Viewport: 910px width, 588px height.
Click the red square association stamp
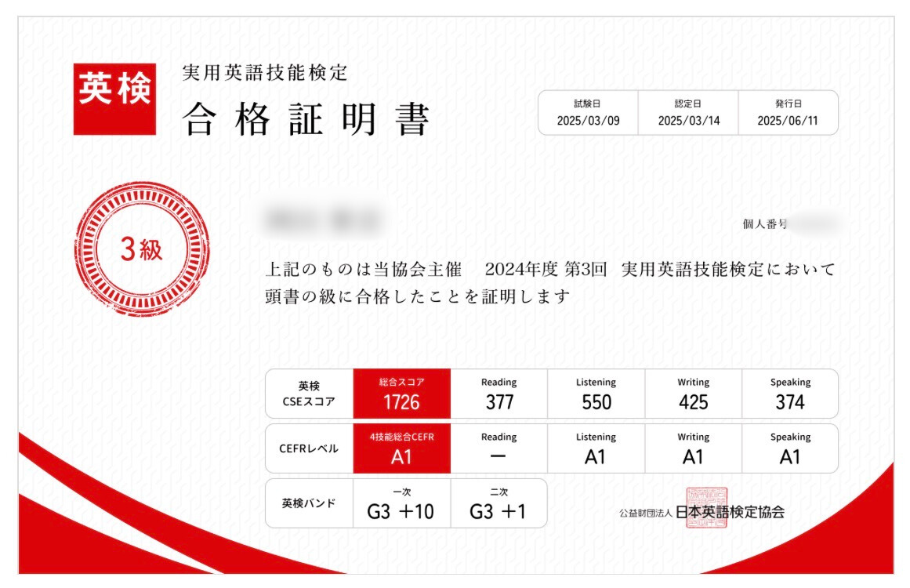coord(706,507)
